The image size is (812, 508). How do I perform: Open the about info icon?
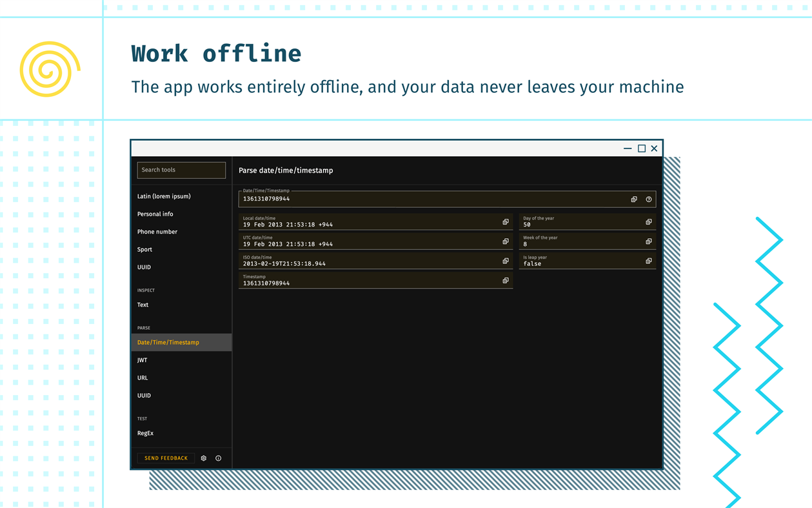[219, 458]
